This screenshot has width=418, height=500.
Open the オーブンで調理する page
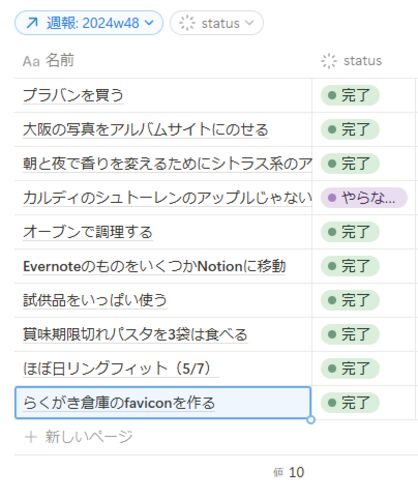[88, 232]
